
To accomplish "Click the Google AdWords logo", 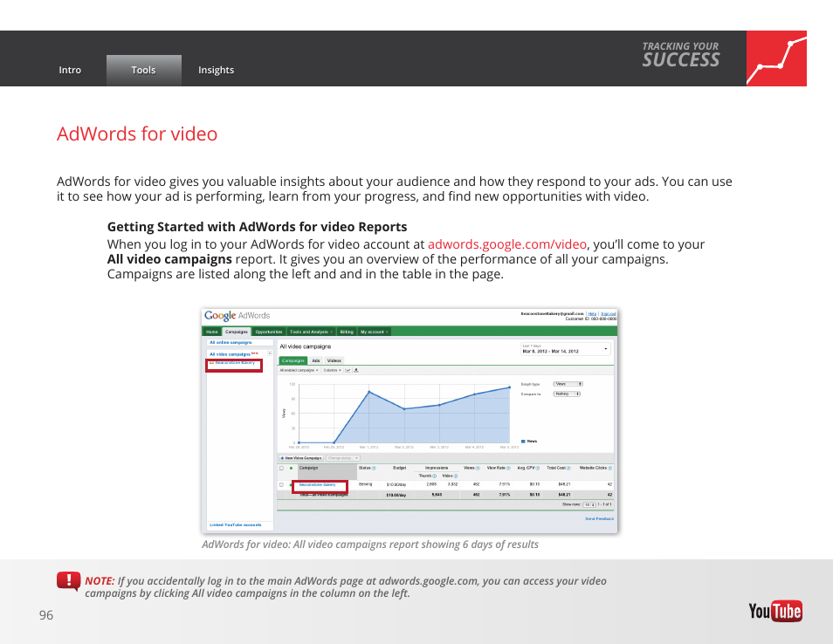I will pyautogui.click(x=237, y=316).
